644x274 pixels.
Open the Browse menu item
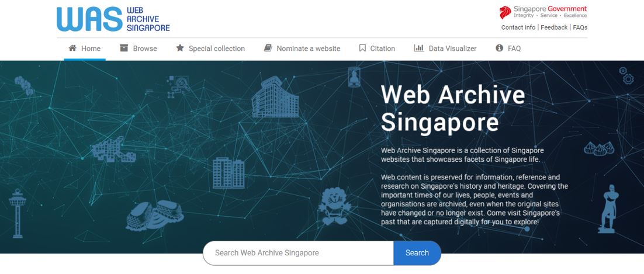click(x=145, y=48)
